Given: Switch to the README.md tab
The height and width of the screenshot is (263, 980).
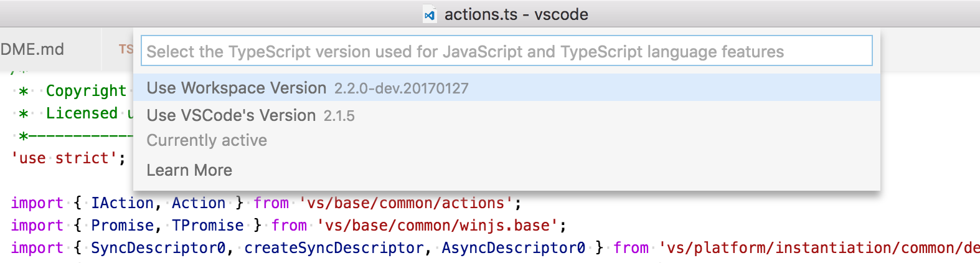Looking at the screenshot, I should [x=32, y=49].
